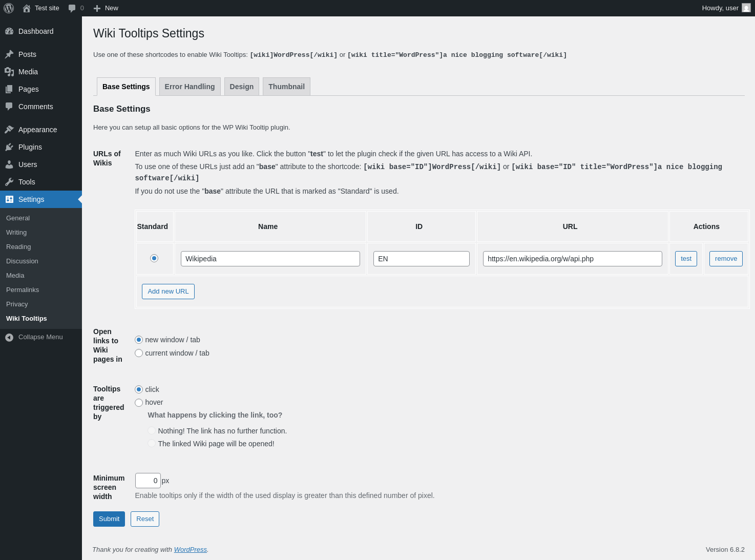Open Permalinks settings submenu item

pos(41,290)
